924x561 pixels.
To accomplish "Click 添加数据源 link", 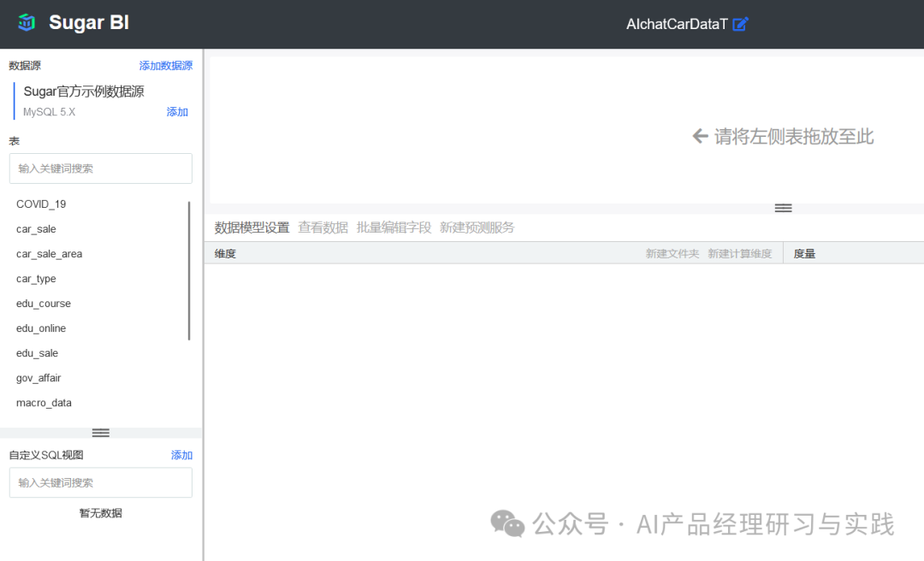I will point(166,66).
